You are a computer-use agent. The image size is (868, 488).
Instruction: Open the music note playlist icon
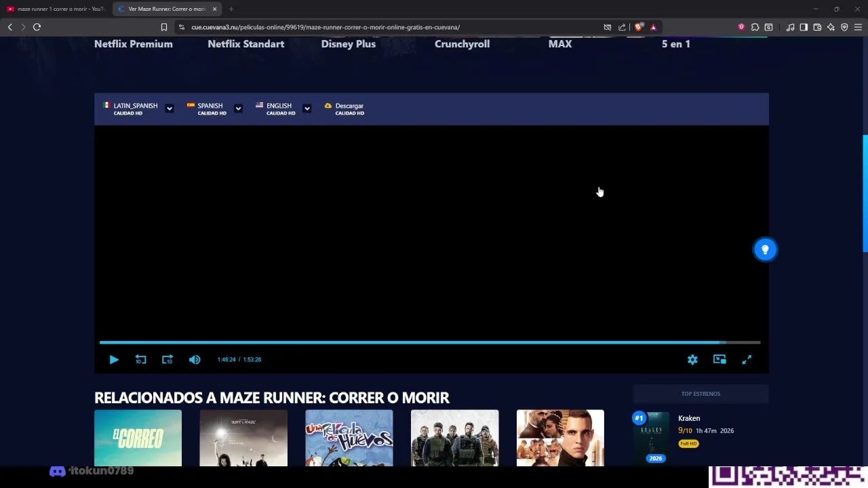tap(790, 27)
